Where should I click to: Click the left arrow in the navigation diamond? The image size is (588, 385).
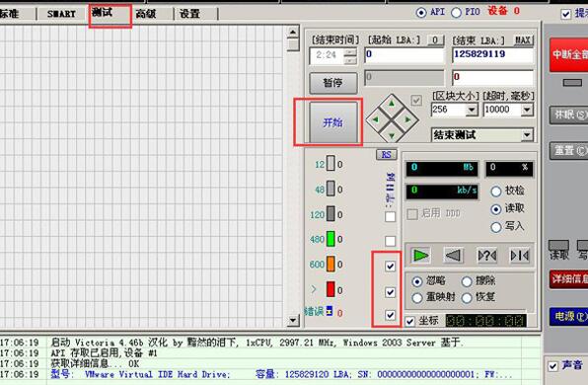click(x=375, y=119)
